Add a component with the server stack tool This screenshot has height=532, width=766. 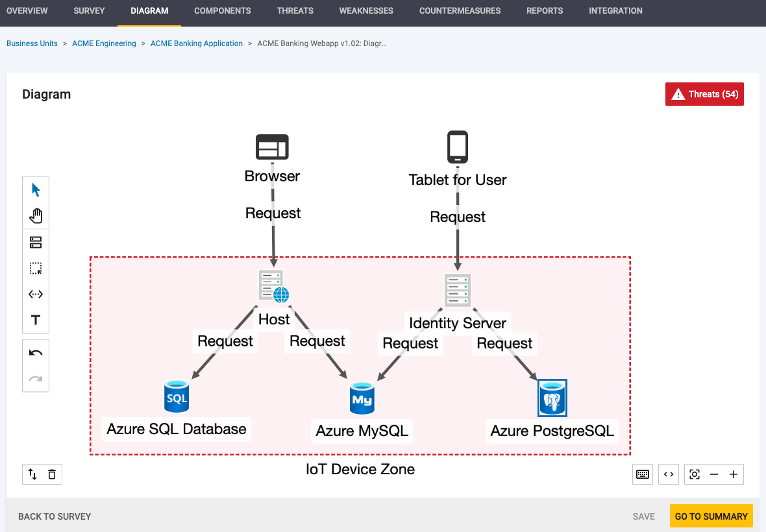coord(36,242)
